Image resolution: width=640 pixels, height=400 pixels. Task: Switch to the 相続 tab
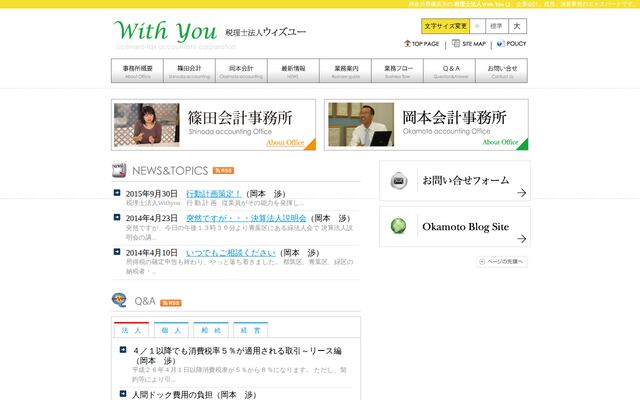pyautogui.click(x=211, y=330)
